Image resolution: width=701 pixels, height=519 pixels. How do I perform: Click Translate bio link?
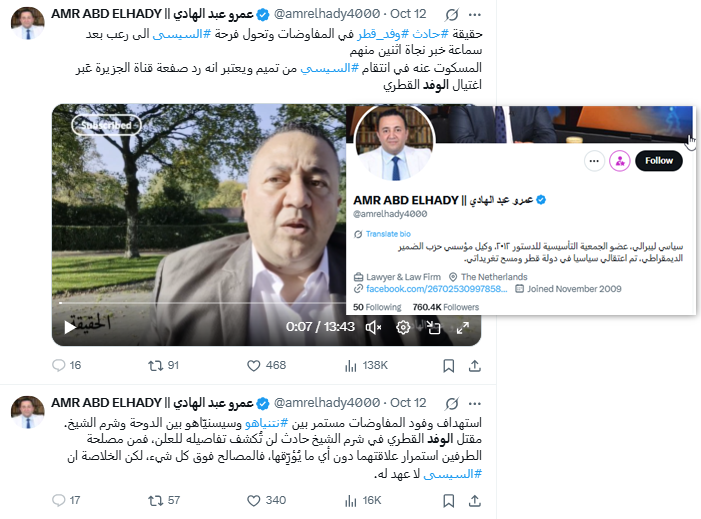pyautogui.click(x=388, y=234)
